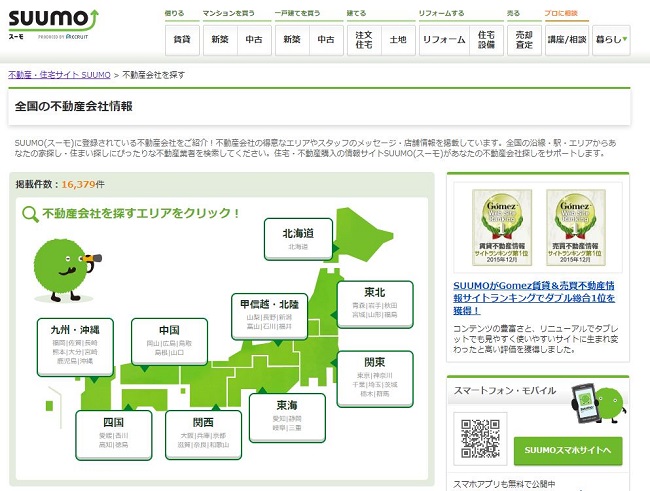Click the QR code image
650x491 pixels.
click(480, 438)
